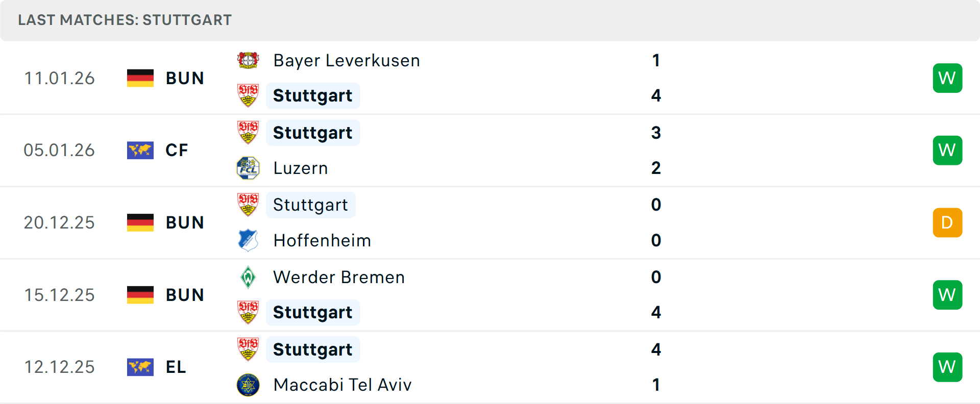Viewport: 980px width, 404px height.
Task: Click the orange D draw badge
Action: [947, 222]
